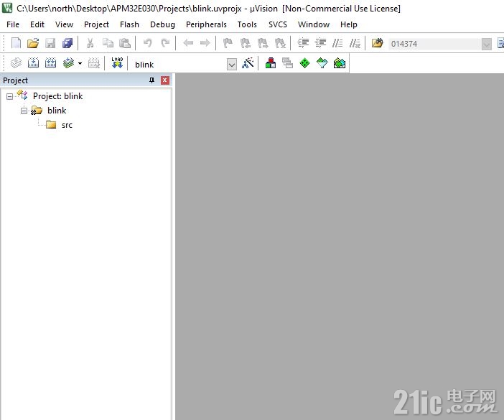Image resolution: width=504 pixels, height=420 pixels.
Task: Navigate backwards with left arrow
Action: click(188, 43)
